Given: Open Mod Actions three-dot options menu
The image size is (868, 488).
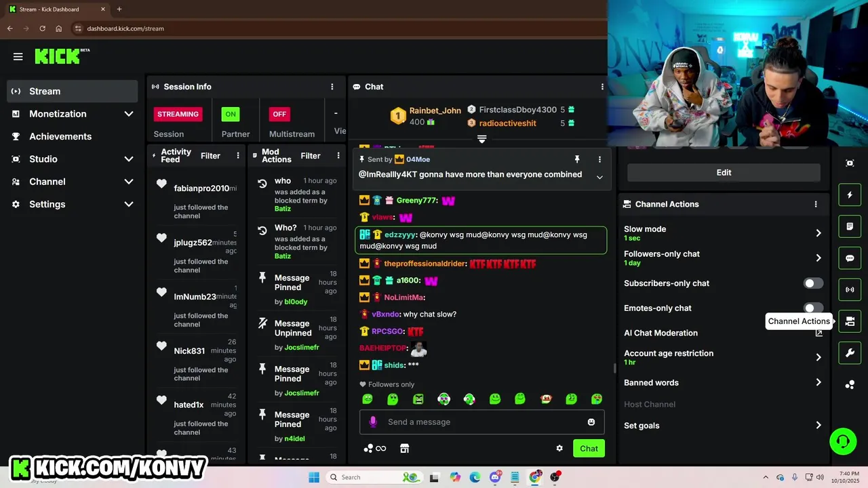Looking at the screenshot, I should click(x=338, y=156).
